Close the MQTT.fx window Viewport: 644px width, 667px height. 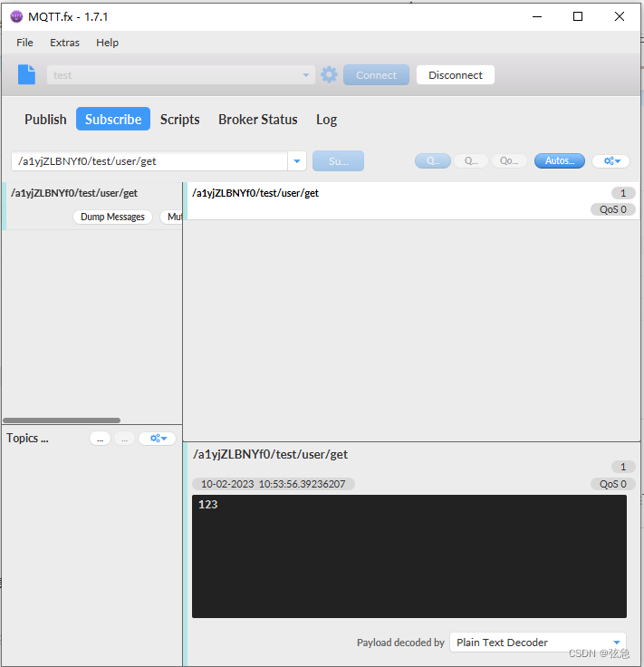point(620,16)
